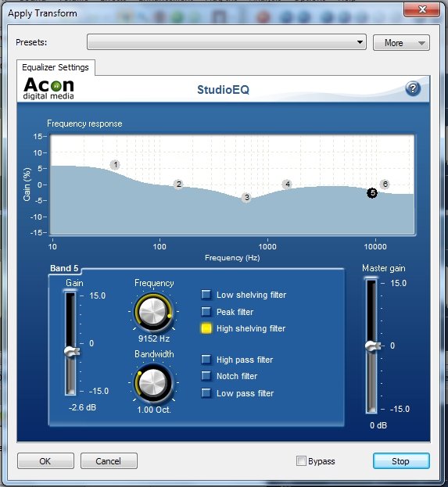
Task: Click the 0 dB master gain value
Action: (x=378, y=425)
